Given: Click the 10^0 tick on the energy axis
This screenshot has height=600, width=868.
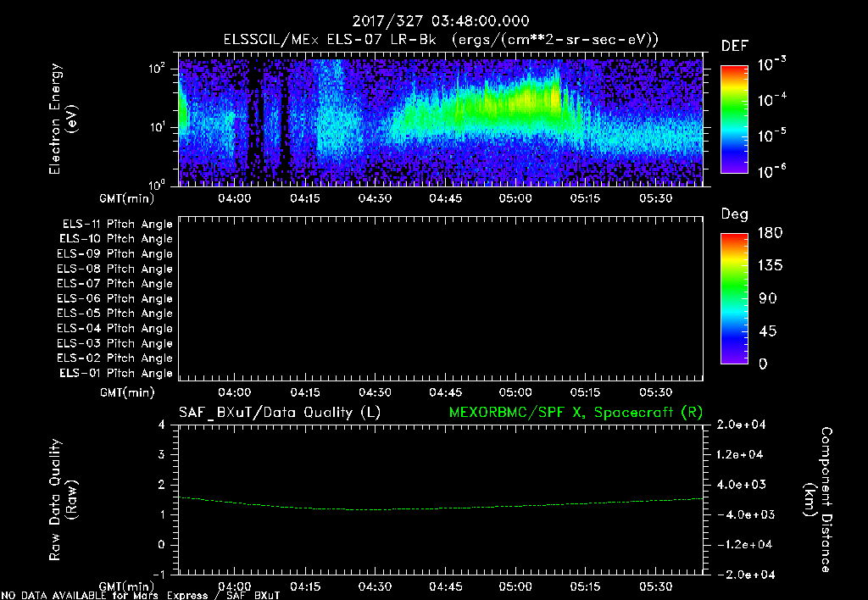Looking at the screenshot, I should pyautogui.click(x=157, y=185).
